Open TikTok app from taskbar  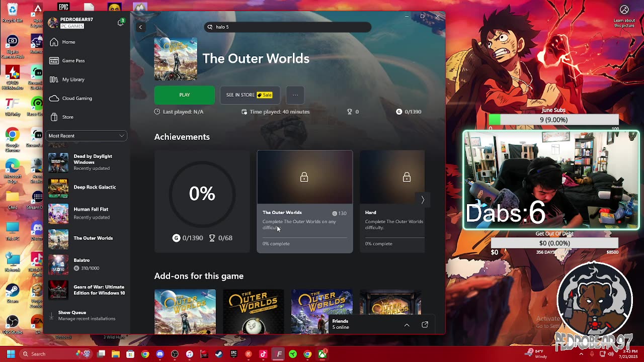point(263,354)
